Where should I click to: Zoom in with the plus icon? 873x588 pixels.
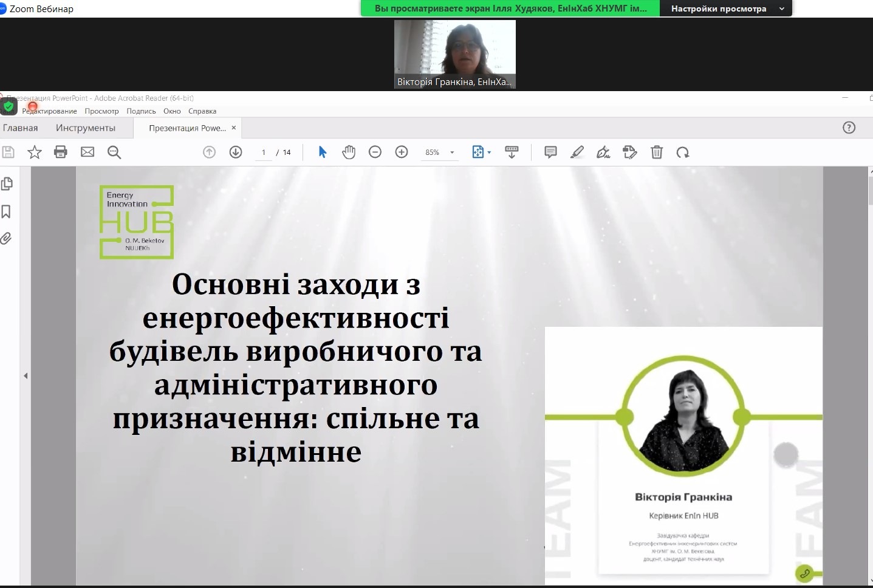pos(402,152)
